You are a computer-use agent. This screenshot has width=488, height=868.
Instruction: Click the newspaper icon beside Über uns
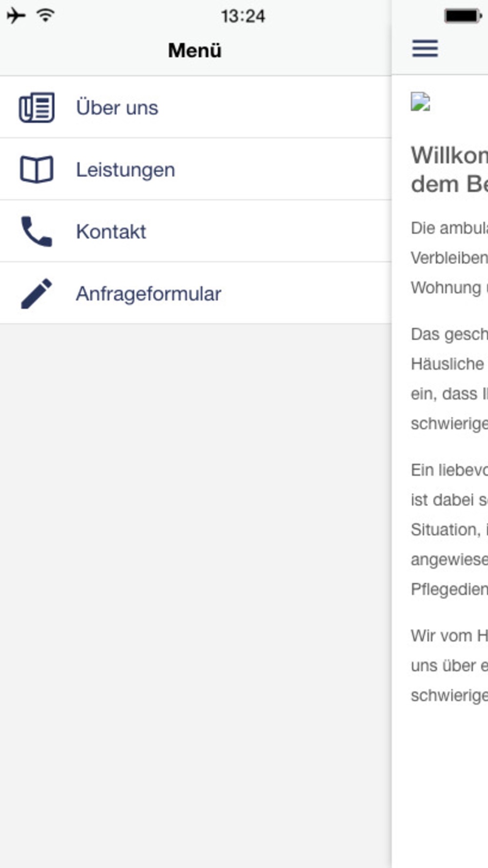tap(37, 107)
